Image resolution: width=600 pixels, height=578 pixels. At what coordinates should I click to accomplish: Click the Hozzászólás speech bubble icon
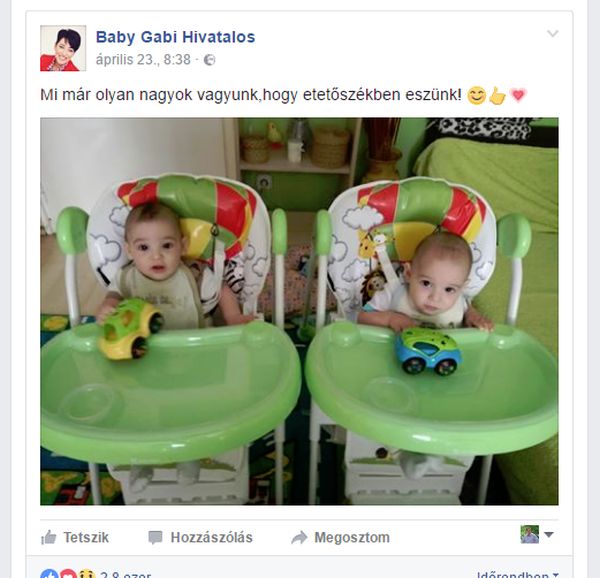point(155,537)
